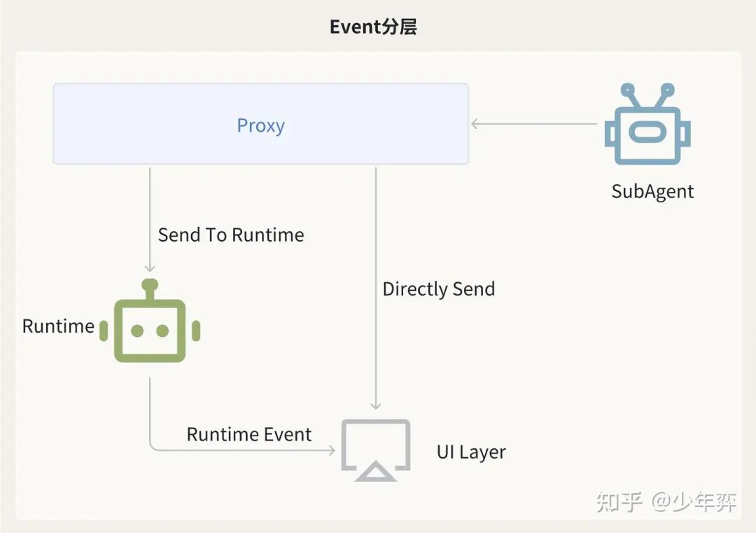Click the "Runtime" text label
This screenshot has width=756, height=533.
point(58,326)
